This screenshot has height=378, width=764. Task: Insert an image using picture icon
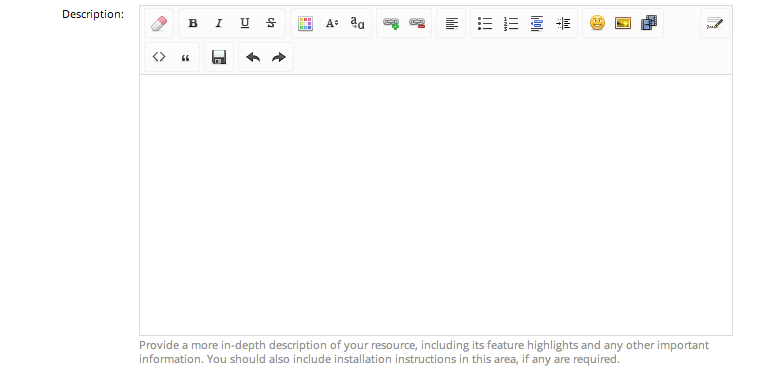[623, 23]
